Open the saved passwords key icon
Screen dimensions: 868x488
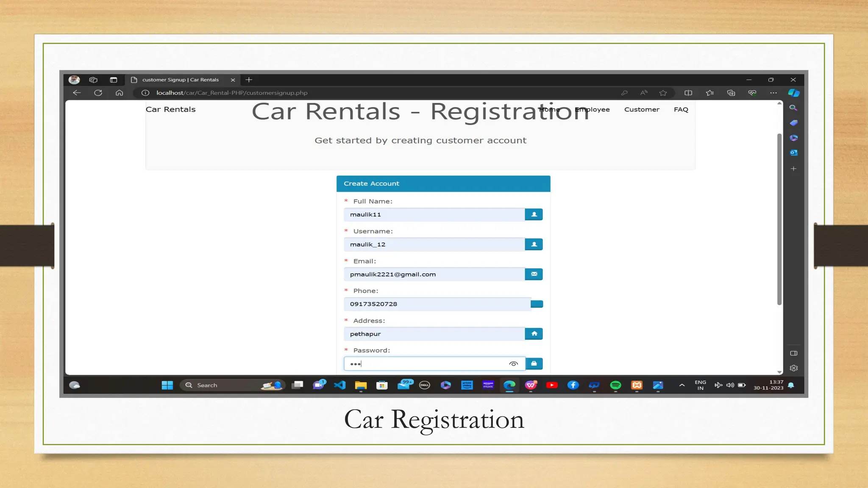point(624,93)
